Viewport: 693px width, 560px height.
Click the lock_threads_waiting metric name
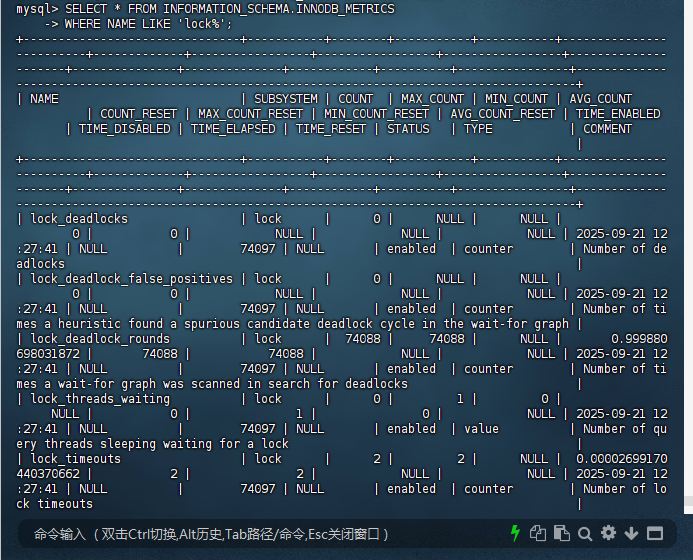click(100, 399)
